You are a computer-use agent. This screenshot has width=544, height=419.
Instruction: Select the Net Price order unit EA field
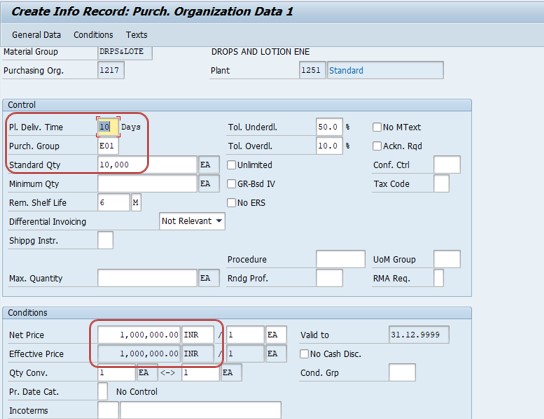[x=276, y=335]
